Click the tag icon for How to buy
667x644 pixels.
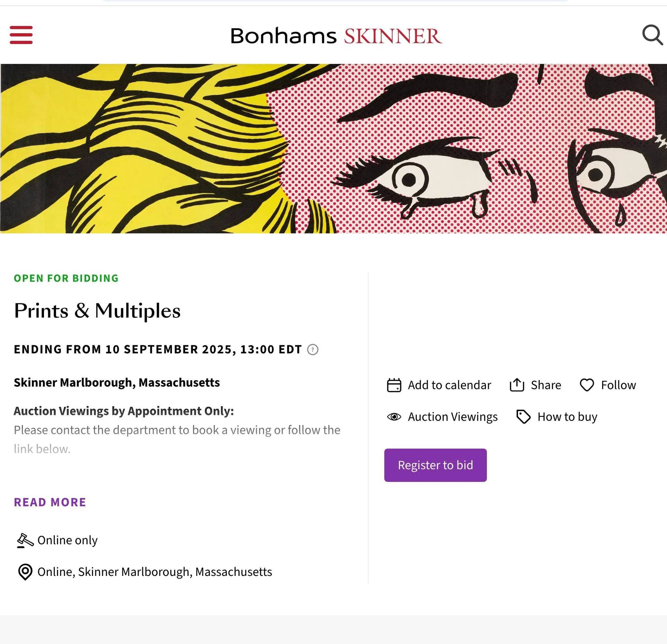coord(523,417)
